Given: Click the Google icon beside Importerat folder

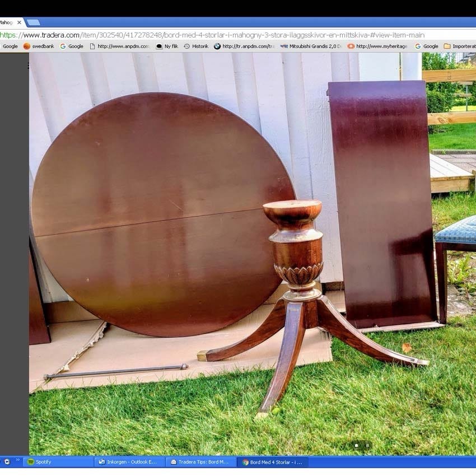Looking at the screenshot, I should point(418,46).
